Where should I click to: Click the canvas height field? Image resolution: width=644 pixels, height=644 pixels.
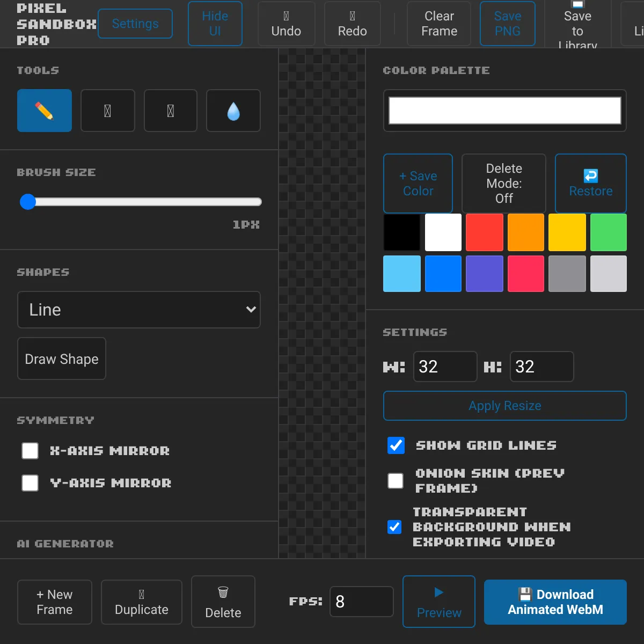pyautogui.click(x=542, y=367)
